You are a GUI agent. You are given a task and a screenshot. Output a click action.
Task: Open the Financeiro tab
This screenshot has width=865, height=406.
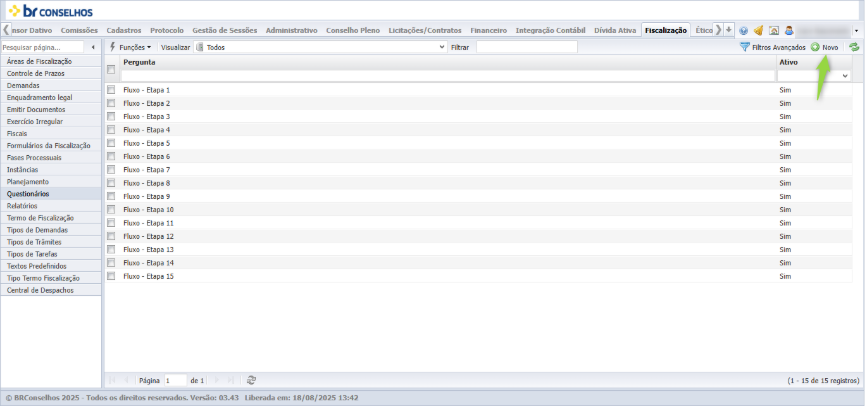489,30
